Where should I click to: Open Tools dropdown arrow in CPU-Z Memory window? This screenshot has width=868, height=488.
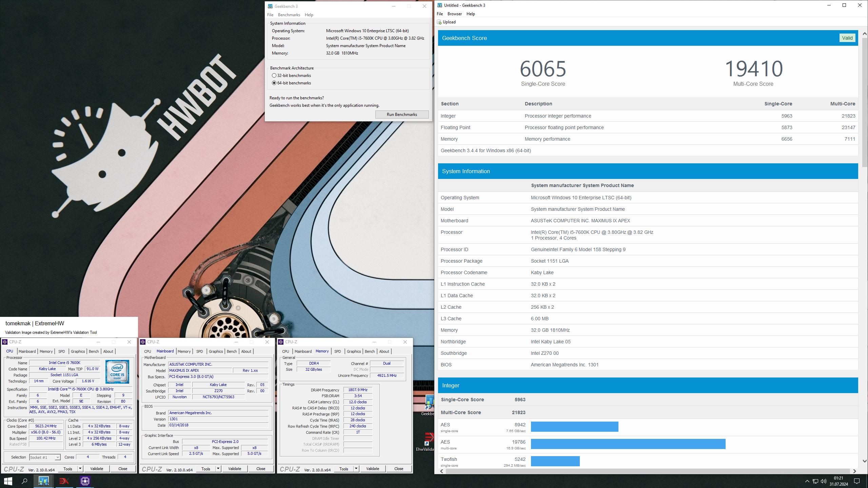tap(356, 469)
